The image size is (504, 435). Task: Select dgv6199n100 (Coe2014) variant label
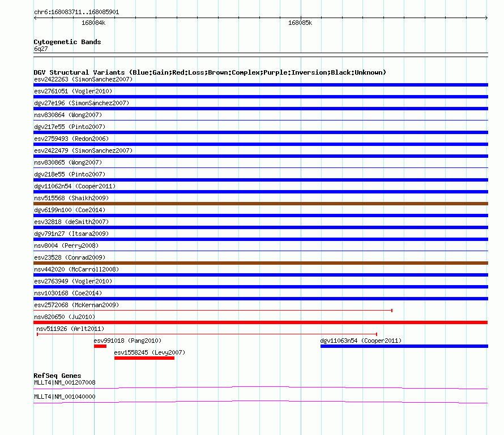pos(70,210)
